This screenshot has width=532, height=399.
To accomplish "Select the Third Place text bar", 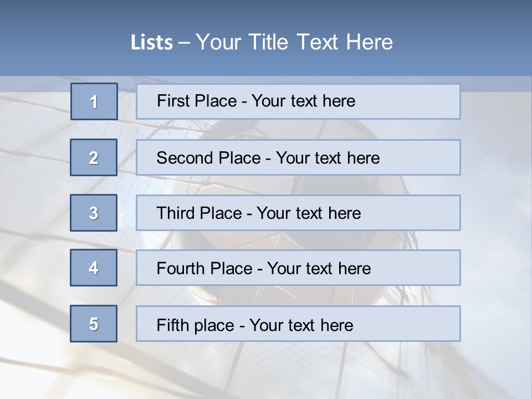I will [298, 213].
